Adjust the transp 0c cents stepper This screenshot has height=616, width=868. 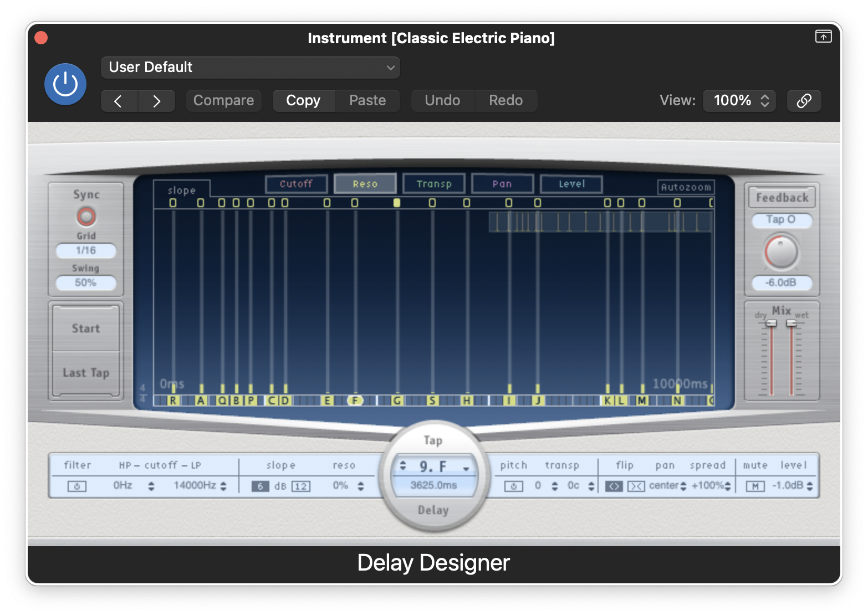(591, 486)
